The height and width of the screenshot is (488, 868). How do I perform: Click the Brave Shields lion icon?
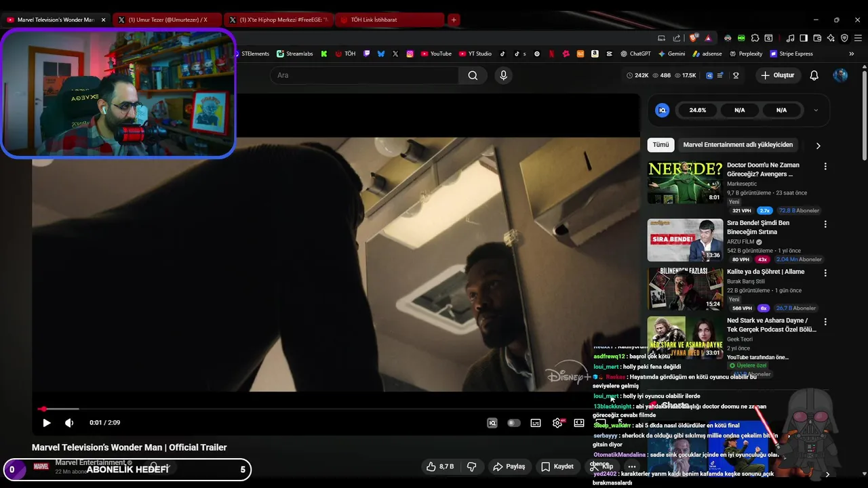point(693,38)
